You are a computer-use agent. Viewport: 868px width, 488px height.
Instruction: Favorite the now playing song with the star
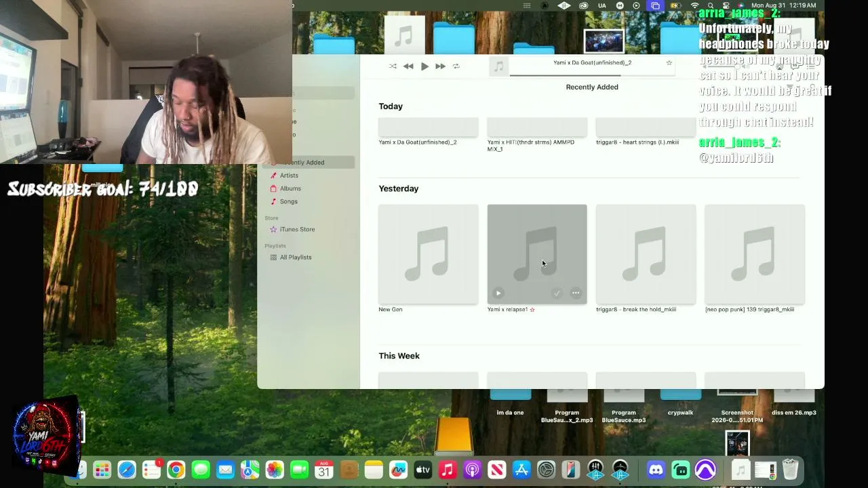669,63
